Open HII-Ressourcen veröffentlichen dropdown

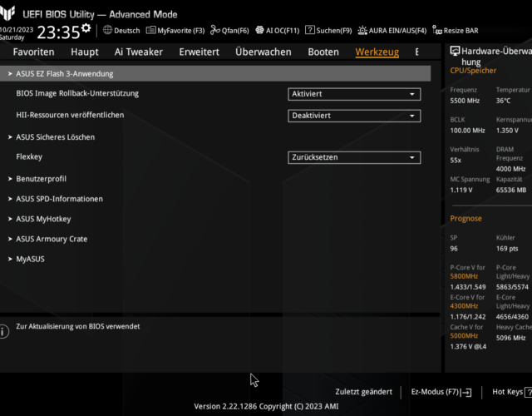point(354,116)
